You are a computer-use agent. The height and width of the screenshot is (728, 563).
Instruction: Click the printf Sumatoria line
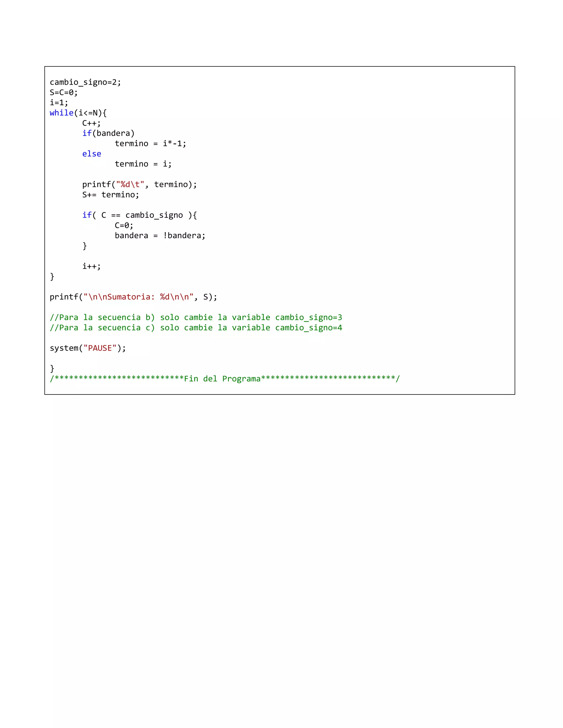pyautogui.click(x=133, y=297)
